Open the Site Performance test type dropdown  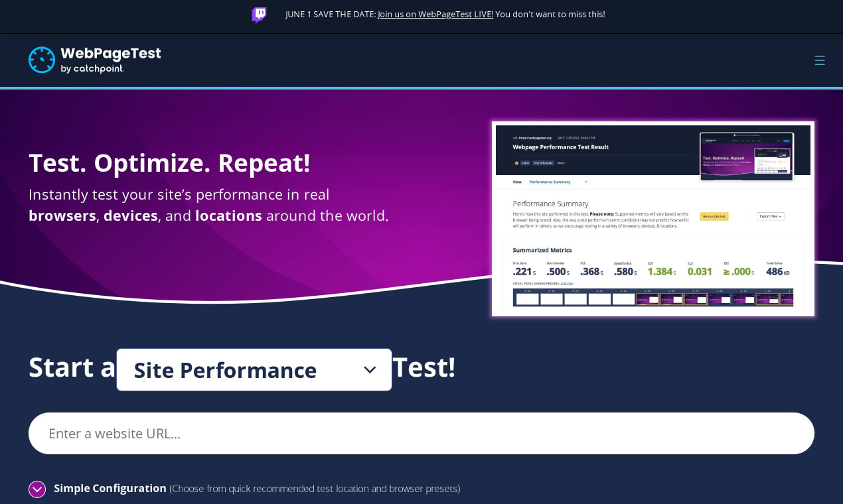click(x=254, y=370)
